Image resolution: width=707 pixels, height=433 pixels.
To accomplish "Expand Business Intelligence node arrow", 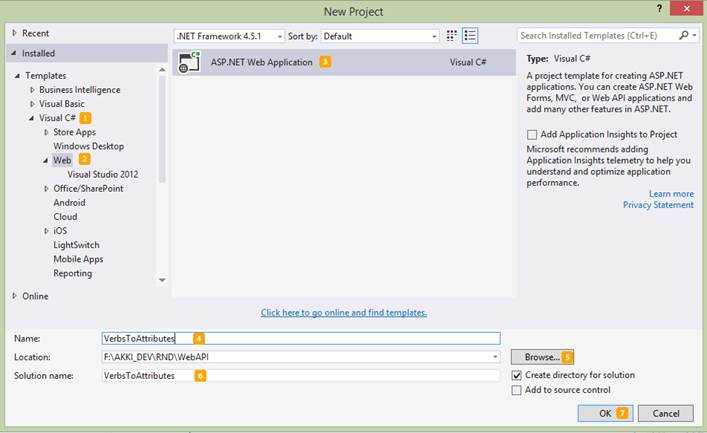I will (32, 90).
